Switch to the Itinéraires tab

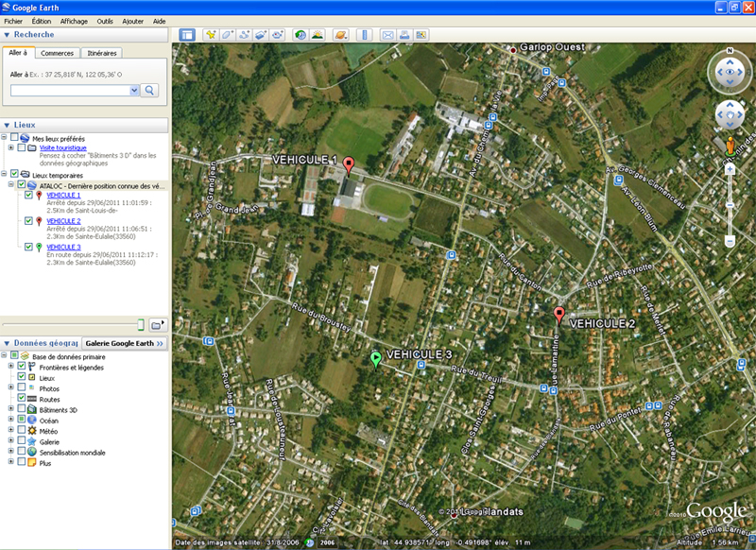coord(102,53)
